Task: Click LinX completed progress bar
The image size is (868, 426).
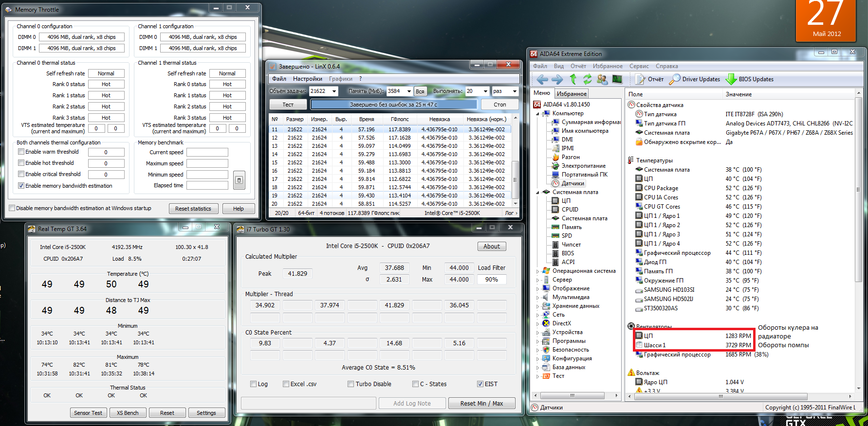Action: point(394,105)
